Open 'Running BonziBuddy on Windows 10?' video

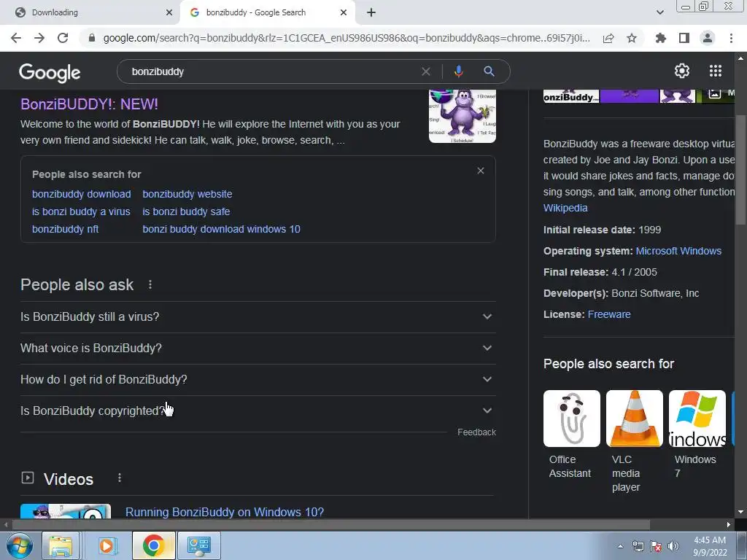[225, 512]
